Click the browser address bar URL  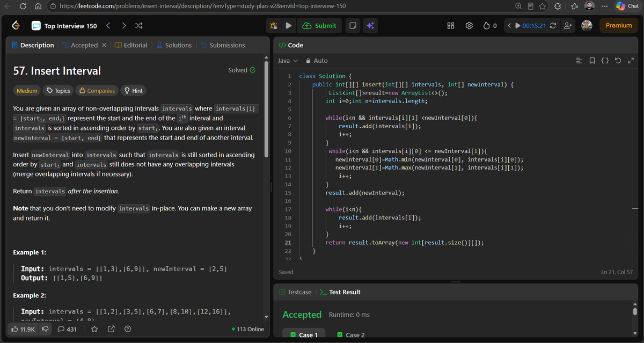tap(202, 6)
